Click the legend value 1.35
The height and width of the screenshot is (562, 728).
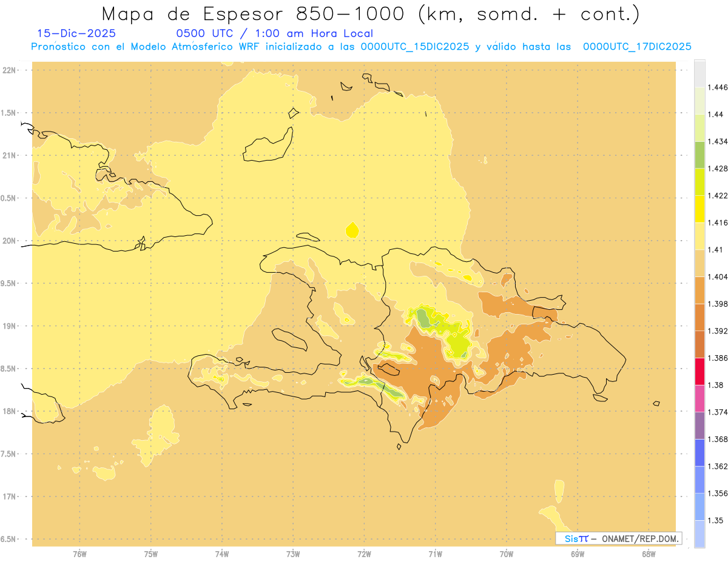[x=715, y=521]
